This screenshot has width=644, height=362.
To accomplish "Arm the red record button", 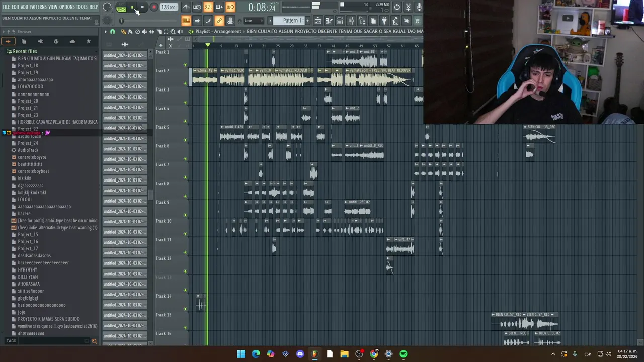I will click(153, 7).
